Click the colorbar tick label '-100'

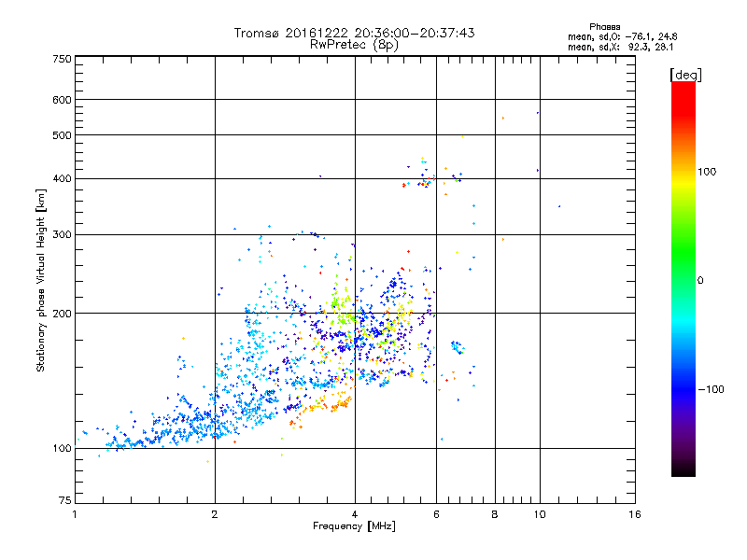[x=711, y=389]
